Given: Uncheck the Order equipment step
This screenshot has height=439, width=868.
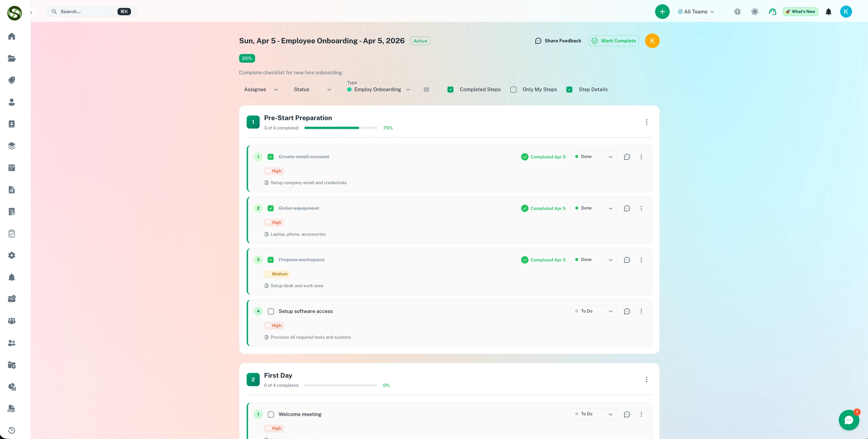Looking at the screenshot, I should 271,208.
